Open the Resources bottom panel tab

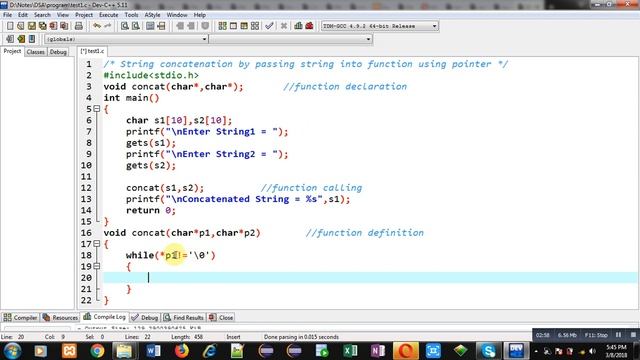(x=60, y=317)
